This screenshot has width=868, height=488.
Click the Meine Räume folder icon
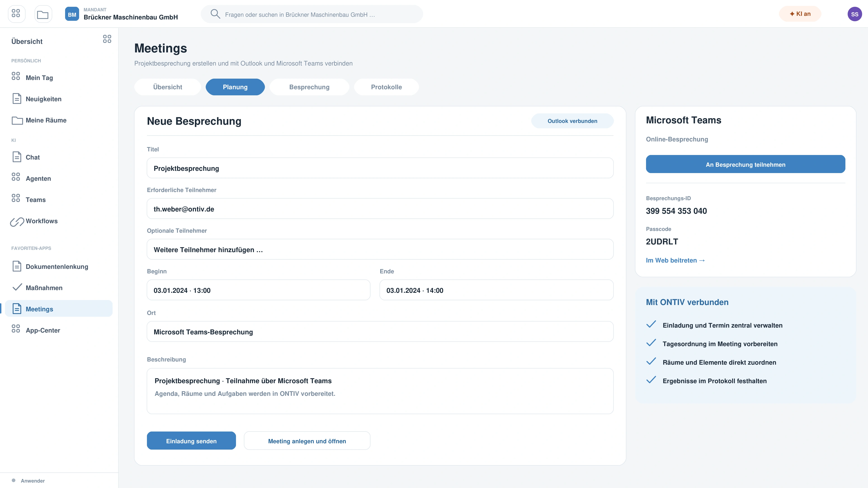tap(17, 120)
